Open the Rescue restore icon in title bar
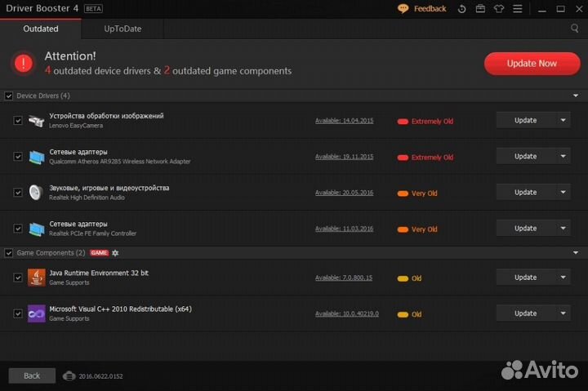The width and height of the screenshot is (588, 391). [x=462, y=9]
